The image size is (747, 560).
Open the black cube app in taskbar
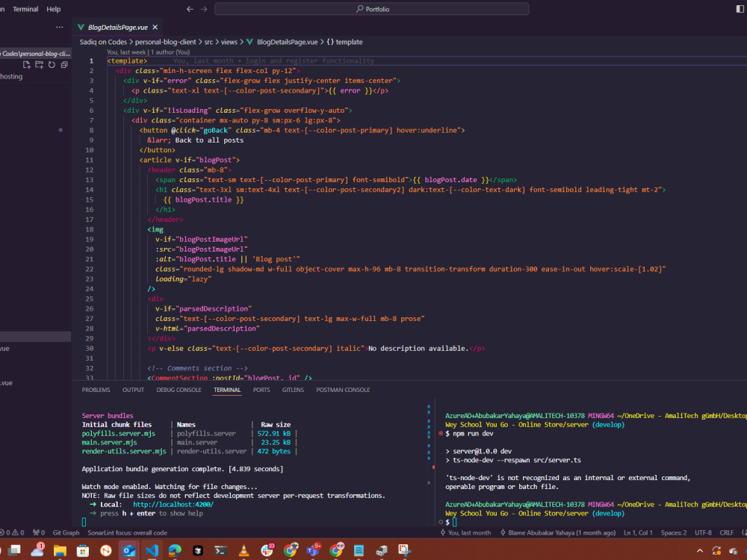198,551
